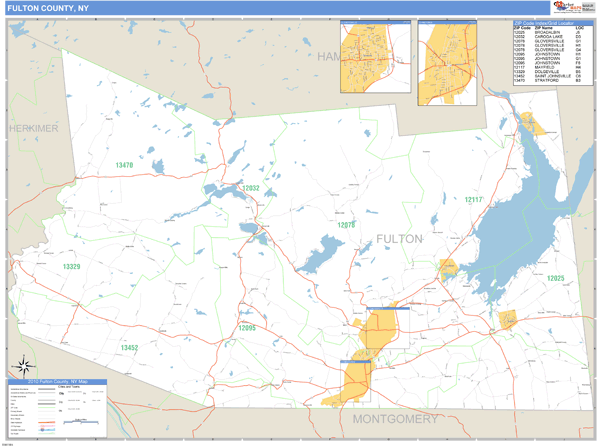
Task: Click the 12095 ZIP code label
Action: click(x=248, y=327)
